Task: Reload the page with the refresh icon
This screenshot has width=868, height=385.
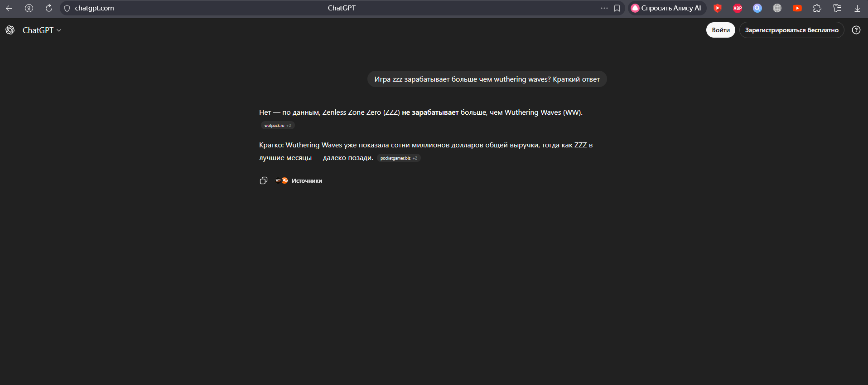Action: 49,8
